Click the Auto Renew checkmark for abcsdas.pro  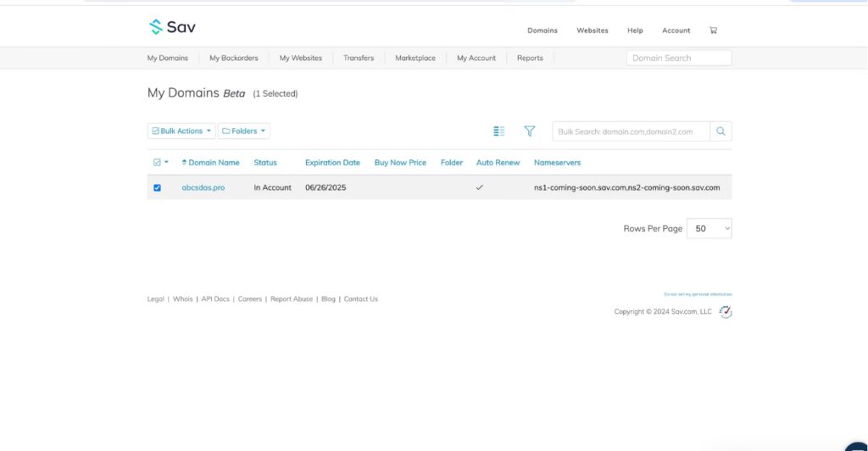point(480,187)
